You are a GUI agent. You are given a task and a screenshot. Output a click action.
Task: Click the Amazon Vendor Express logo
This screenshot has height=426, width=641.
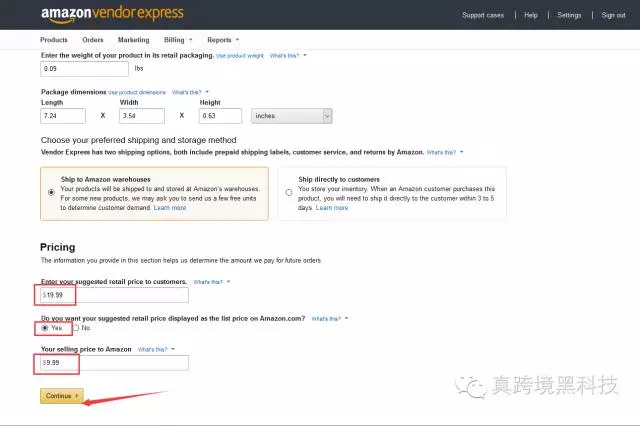point(112,14)
